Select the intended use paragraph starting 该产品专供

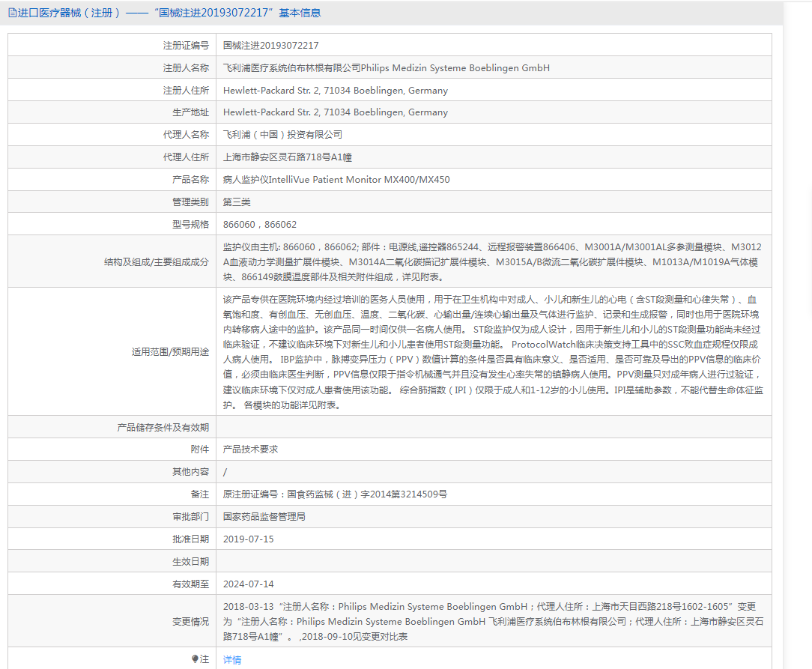coord(493,352)
